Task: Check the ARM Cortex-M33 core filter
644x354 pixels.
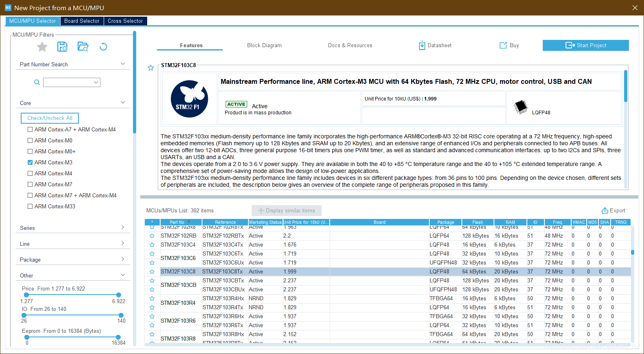Action: coord(30,206)
